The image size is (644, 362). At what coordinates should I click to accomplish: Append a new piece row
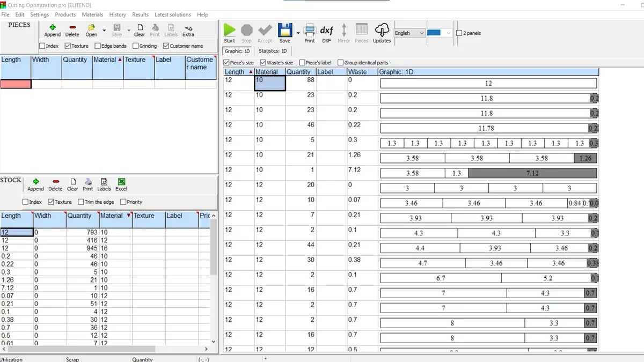(52, 30)
